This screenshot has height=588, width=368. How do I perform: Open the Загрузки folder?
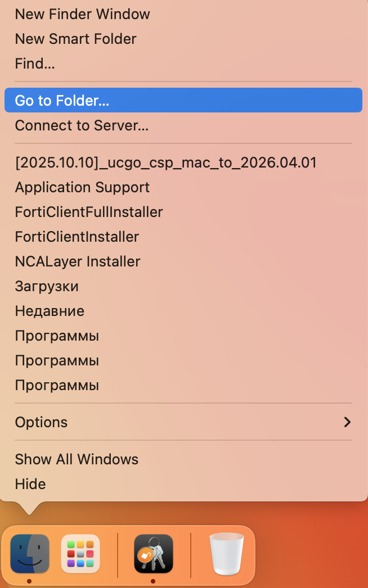(x=47, y=286)
